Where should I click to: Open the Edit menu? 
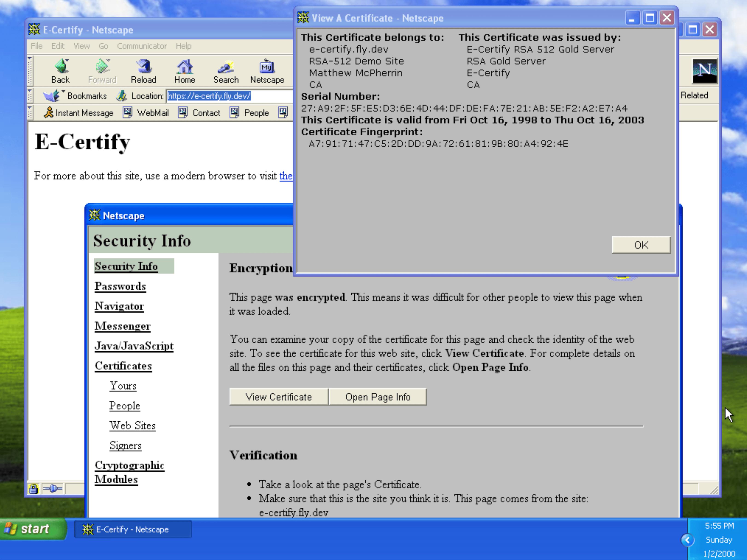tap(58, 46)
